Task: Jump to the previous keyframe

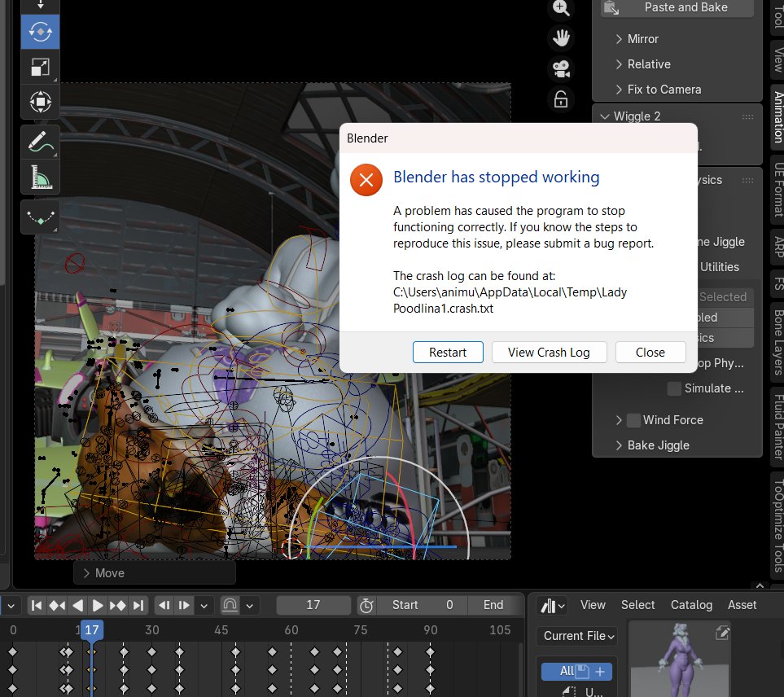Action: [57, 606]
